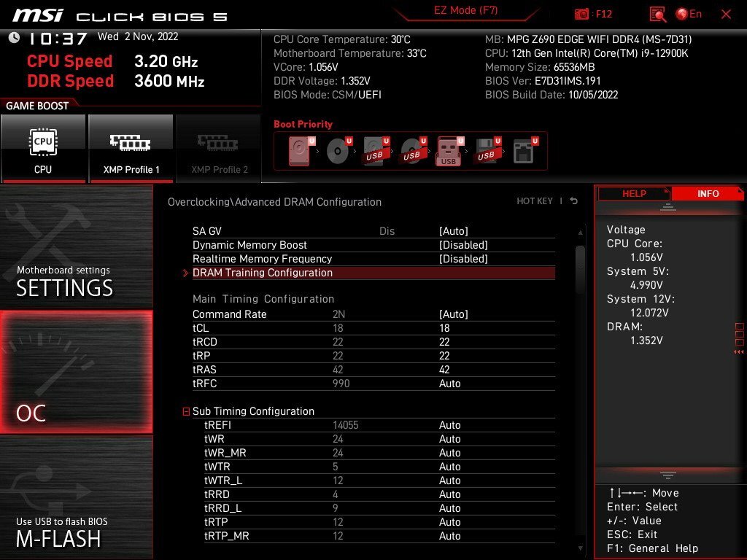
Task: Toggle XMP Profile 2
Action: (x=219, y=149)
